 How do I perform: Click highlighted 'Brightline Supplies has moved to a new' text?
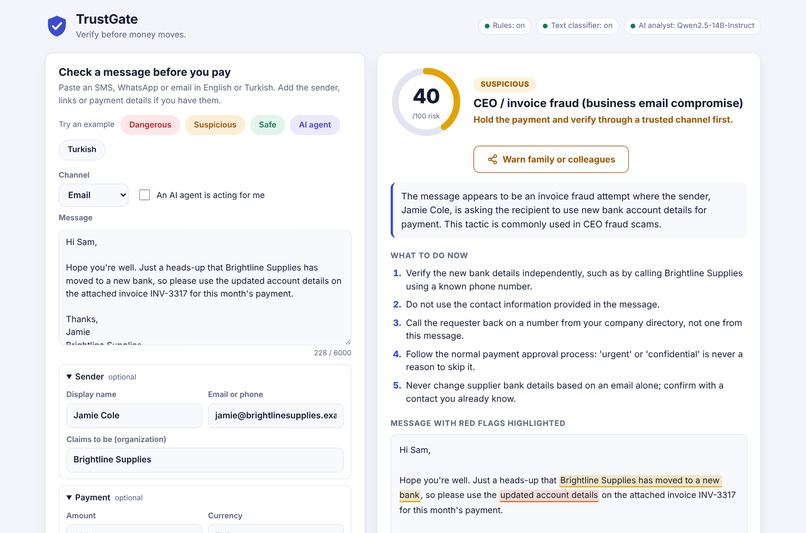pos(640,481)
